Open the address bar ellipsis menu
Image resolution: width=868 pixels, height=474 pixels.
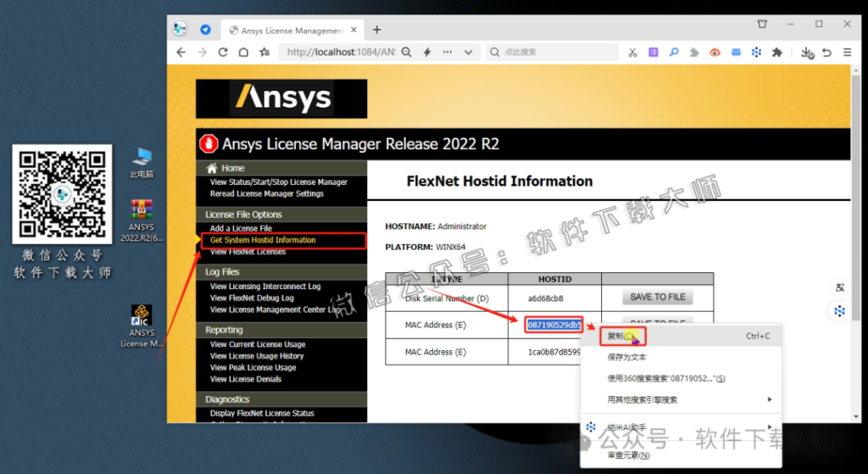(x=448, y=52)
